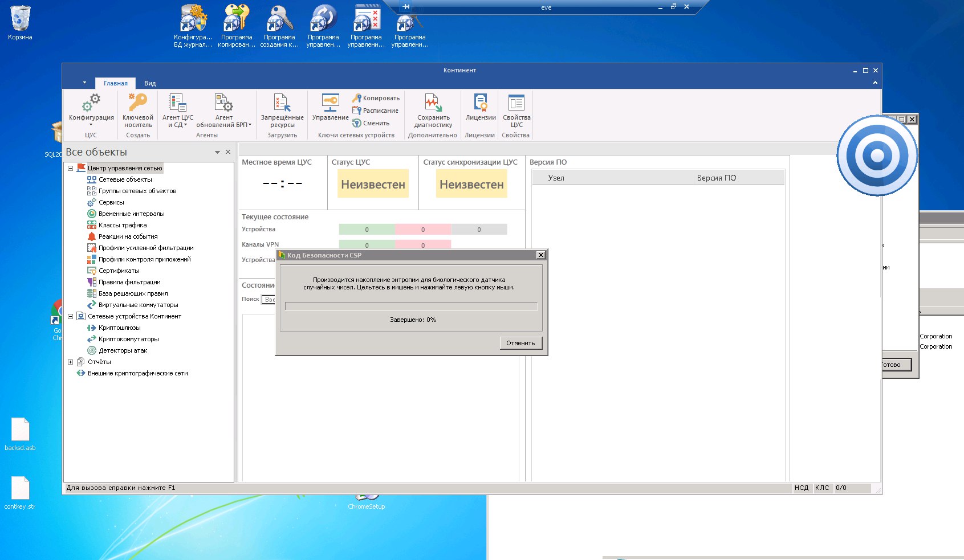Select Профили контроля приложений in tree
Viewport: 964px width, 560px height.
[144, 259]
